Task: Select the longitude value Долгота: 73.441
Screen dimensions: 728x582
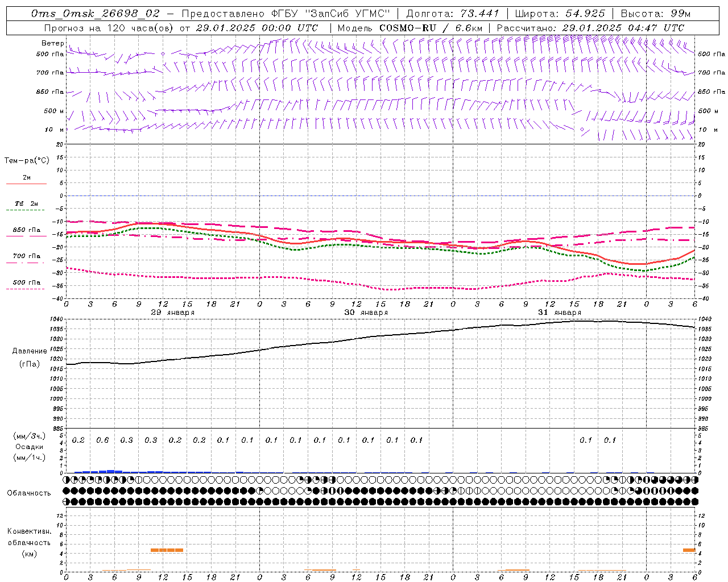Action: tap(452, 14)
